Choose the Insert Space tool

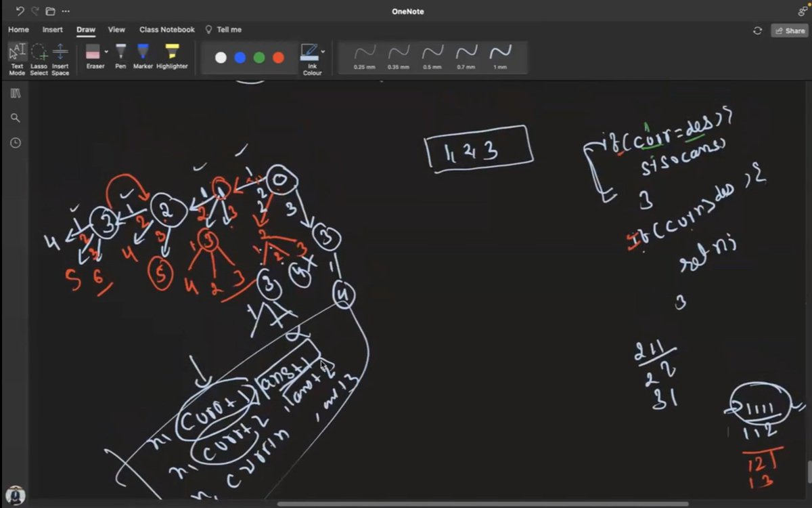60,59
